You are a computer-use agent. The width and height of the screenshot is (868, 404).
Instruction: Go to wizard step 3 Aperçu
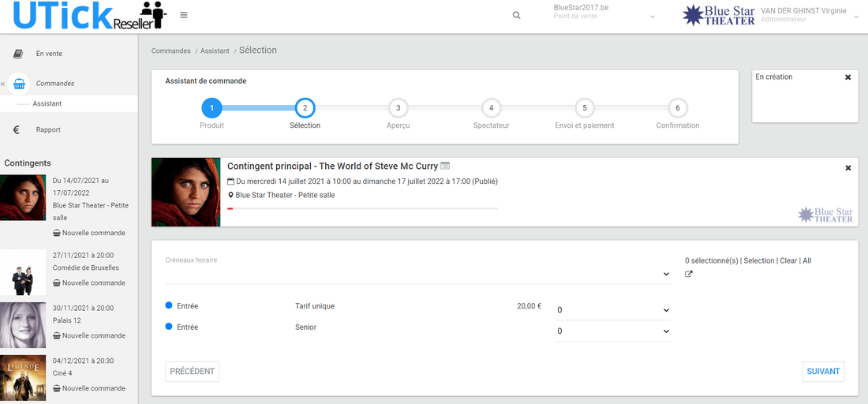[398, 108]
